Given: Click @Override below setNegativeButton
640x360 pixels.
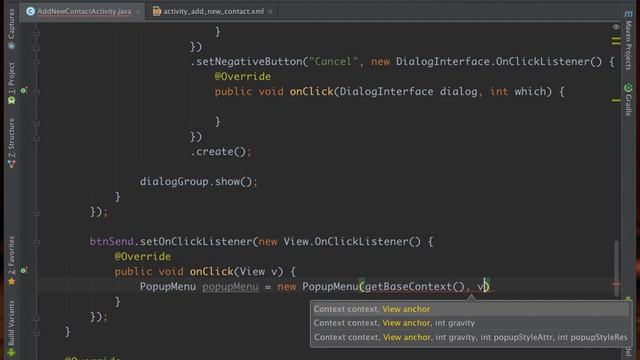Looking at the screenshot, I should pyautogui.click(x=242, y=76).
